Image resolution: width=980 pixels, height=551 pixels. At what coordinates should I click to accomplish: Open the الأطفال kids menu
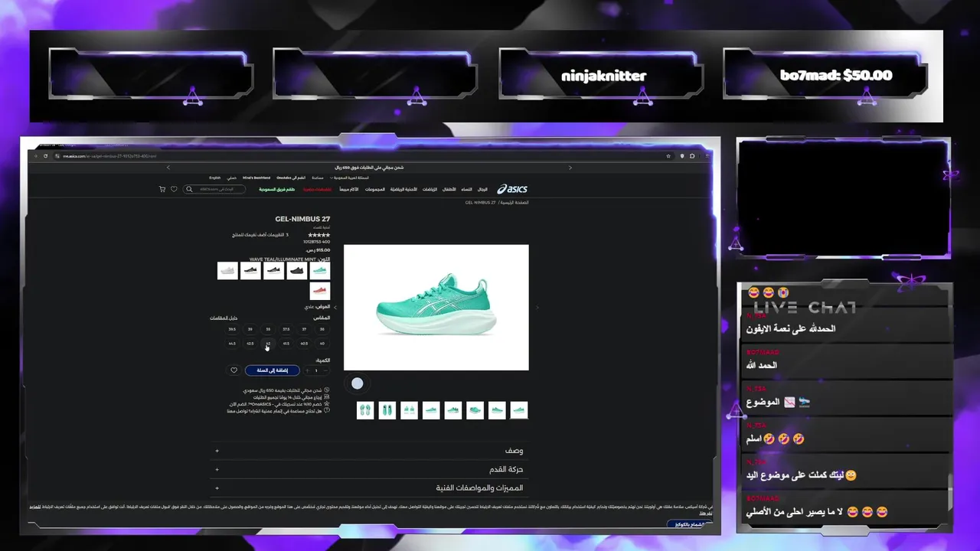[449, 189]
